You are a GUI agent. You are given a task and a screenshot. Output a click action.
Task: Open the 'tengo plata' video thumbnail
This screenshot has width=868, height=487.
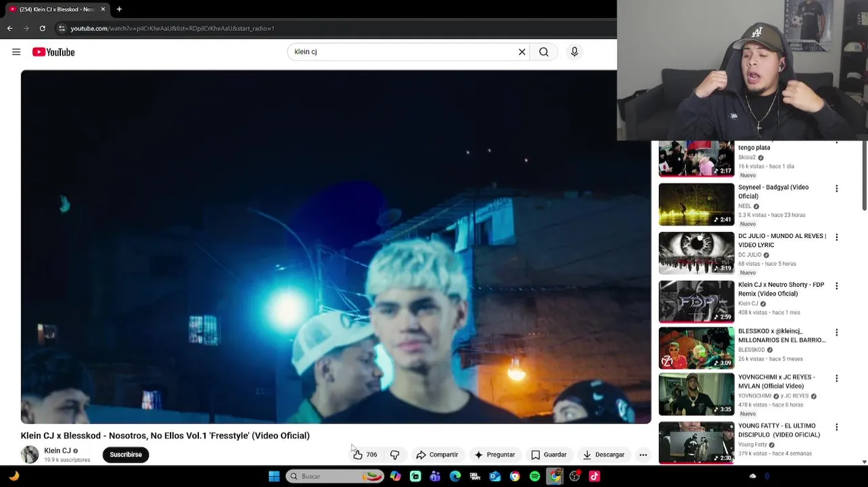pos(696,158)
